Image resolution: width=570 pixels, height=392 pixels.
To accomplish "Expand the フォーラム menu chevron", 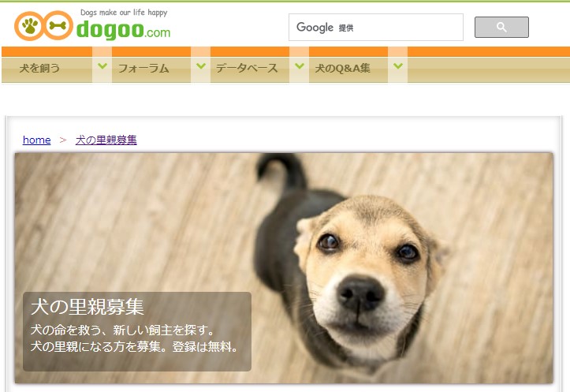I will click(x=201, y=65).
